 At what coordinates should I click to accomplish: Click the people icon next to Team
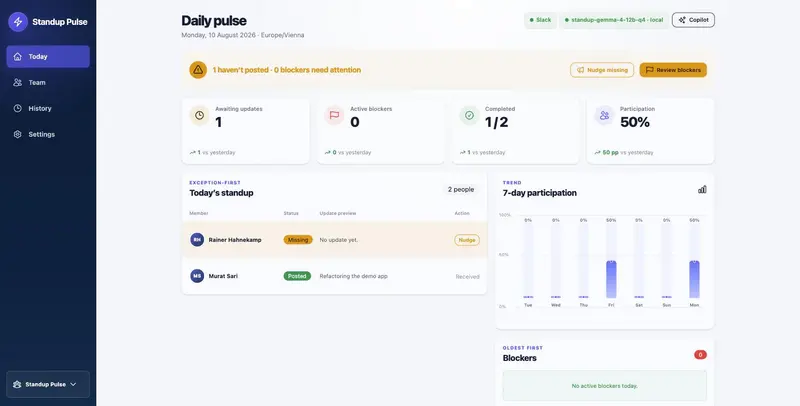pyautogui.click(x=18, y=83)
